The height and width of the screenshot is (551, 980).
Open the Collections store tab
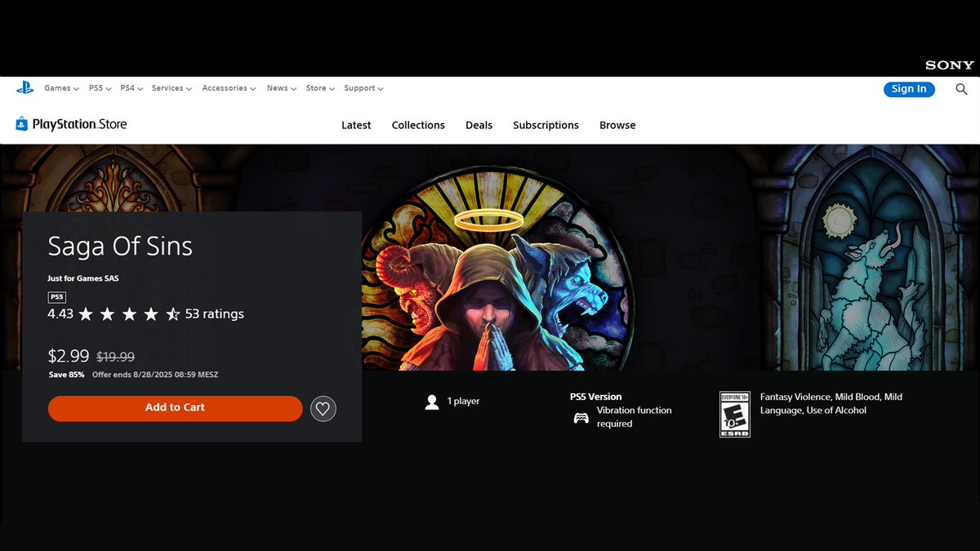pyautogui.click(x=418, y=125)
